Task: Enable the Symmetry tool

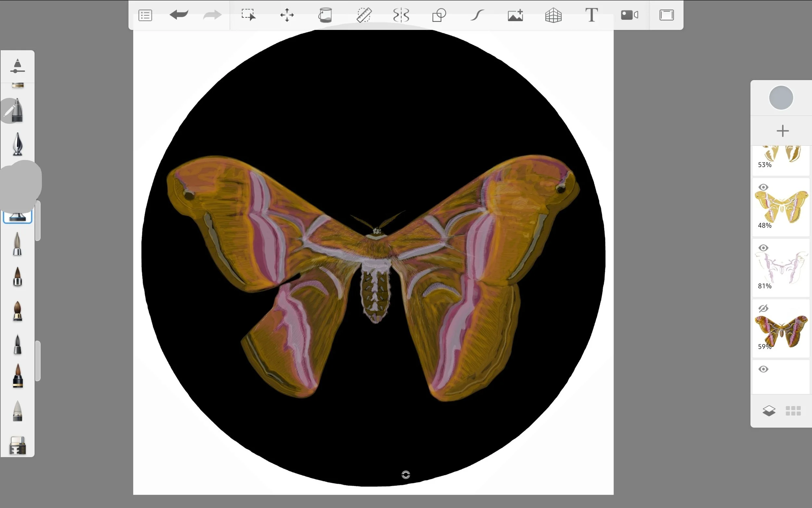Action: point(401,15)
